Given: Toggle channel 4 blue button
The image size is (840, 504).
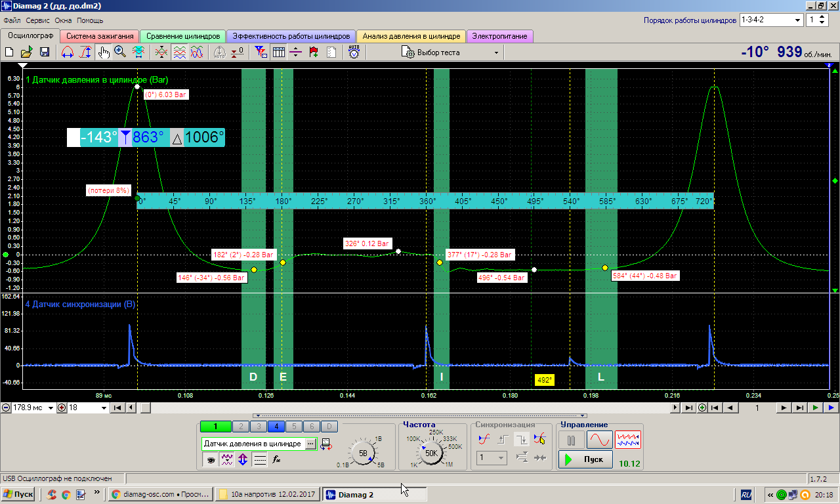Looking at the screenshot, I should [276, 427].
